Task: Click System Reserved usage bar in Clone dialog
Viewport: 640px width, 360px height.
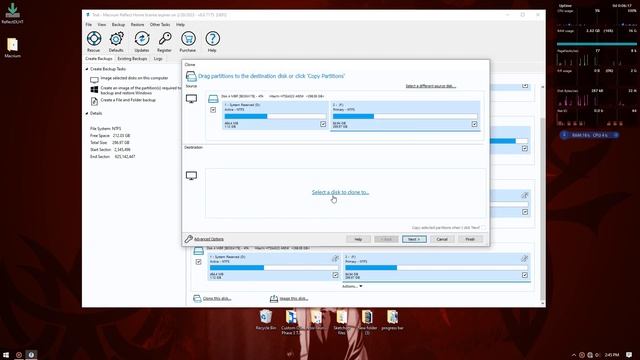Action: (275, 116)
